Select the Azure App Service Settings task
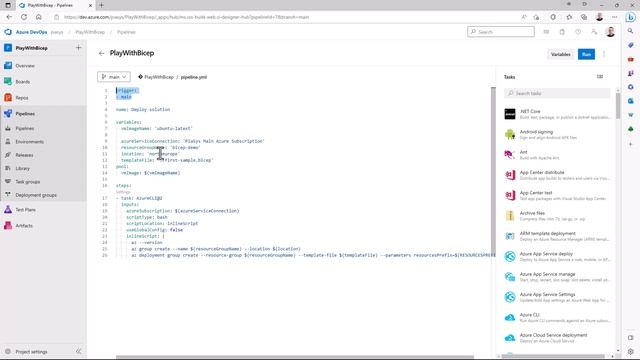Image resolution: width=640 pixels, height=360 pixels. pyautogui.click(x=557, y=297)
